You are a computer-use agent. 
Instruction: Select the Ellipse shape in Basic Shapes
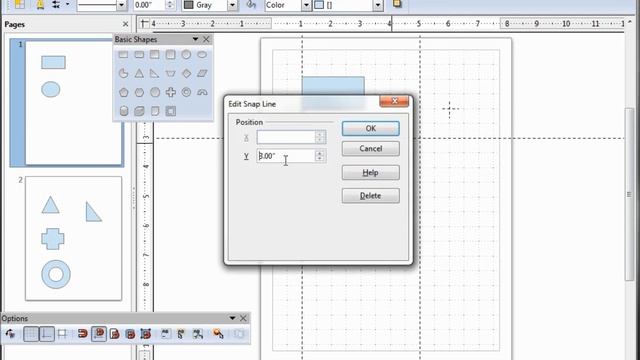(x=202, y=55)
